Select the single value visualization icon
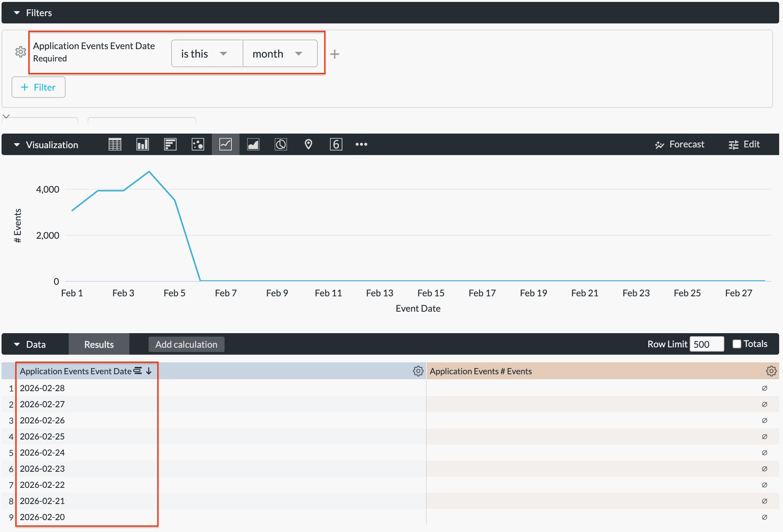Image resolution: width=783 pixels, height=532 pixels. pos(336,144)
